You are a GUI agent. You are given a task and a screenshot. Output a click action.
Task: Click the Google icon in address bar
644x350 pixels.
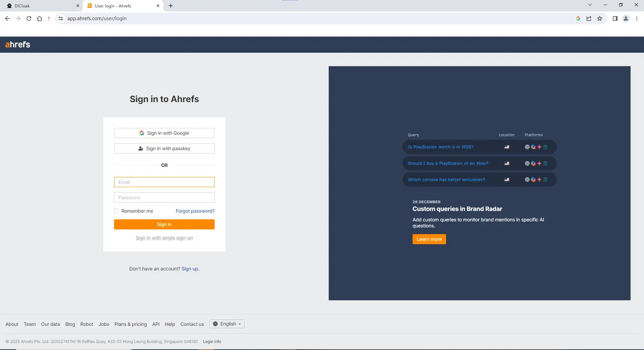(x=578, y=18)
